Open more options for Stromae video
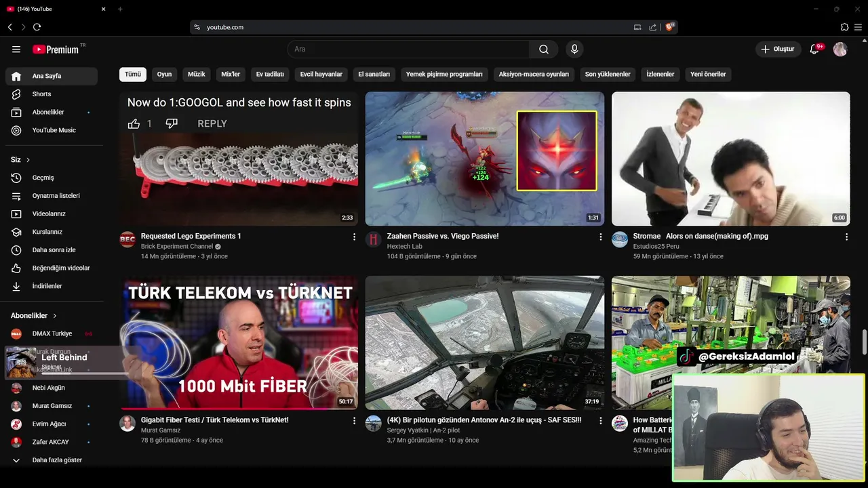 [846, 237]
